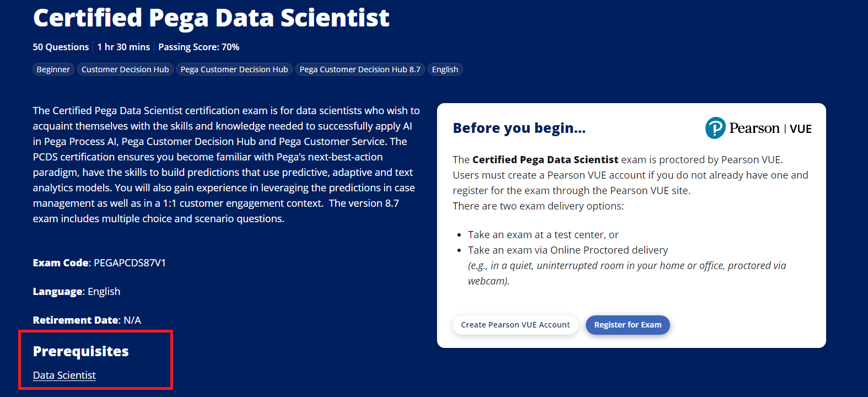Image resolution: width=868 pixels, height=397 pixels.
Task: Click the exam description paragraph
Action: click(226, 164)
